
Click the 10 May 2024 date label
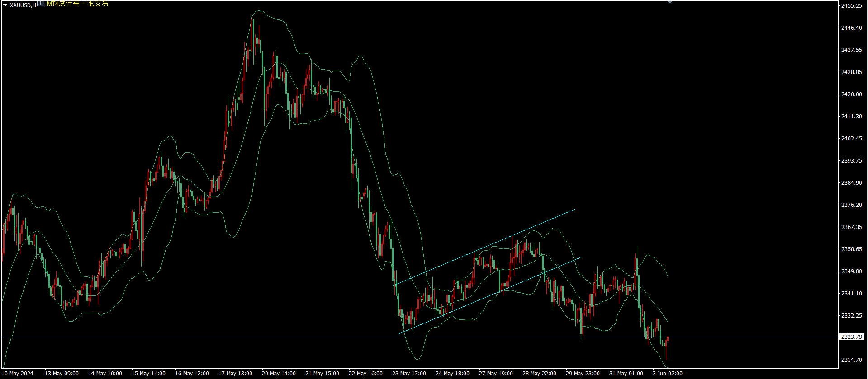tap(18, 374)
